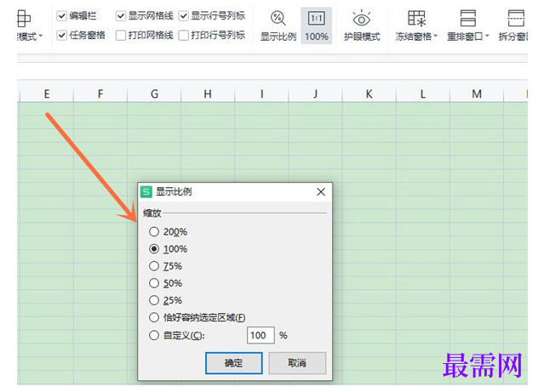Click the reading mode icon at left
Image resolution: width=538 pixels, height=392 pixels.
(x=23, y=18)
